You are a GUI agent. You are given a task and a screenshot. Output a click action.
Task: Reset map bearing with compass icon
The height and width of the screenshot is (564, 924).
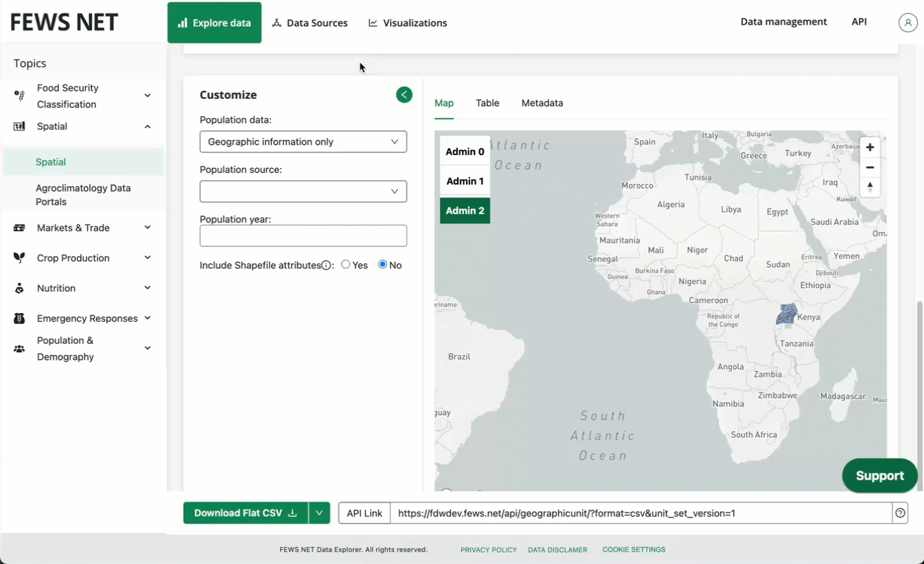[x=870, y=187]
